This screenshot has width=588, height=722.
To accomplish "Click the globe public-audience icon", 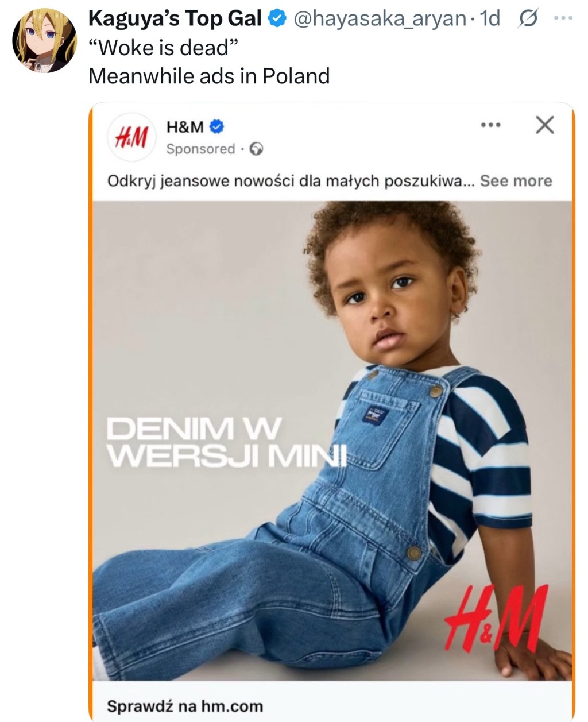I will (256, 149).
